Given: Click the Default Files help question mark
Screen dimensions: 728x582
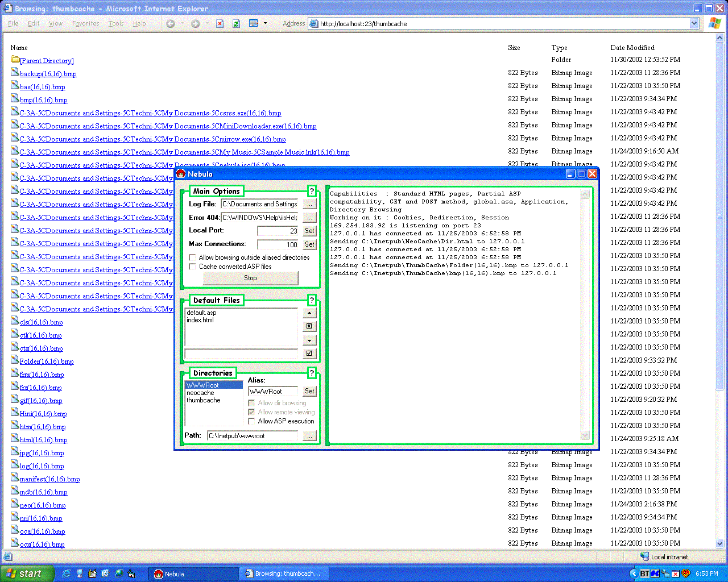Looking at the screenshot, I should click(x=312, y=300).
